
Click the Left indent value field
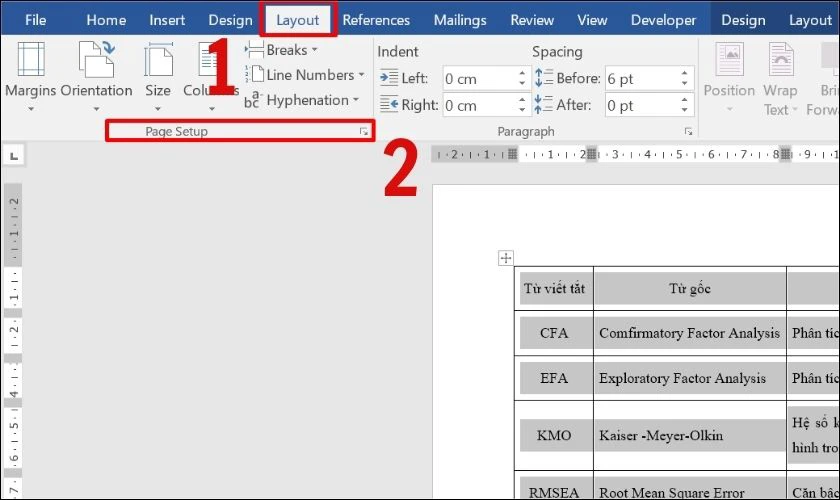479,79
